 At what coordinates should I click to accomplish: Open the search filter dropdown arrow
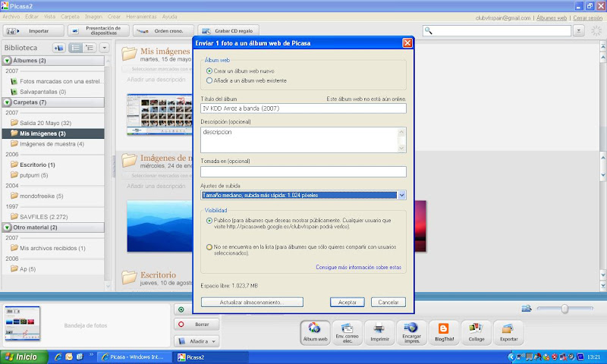coord(579,30)
